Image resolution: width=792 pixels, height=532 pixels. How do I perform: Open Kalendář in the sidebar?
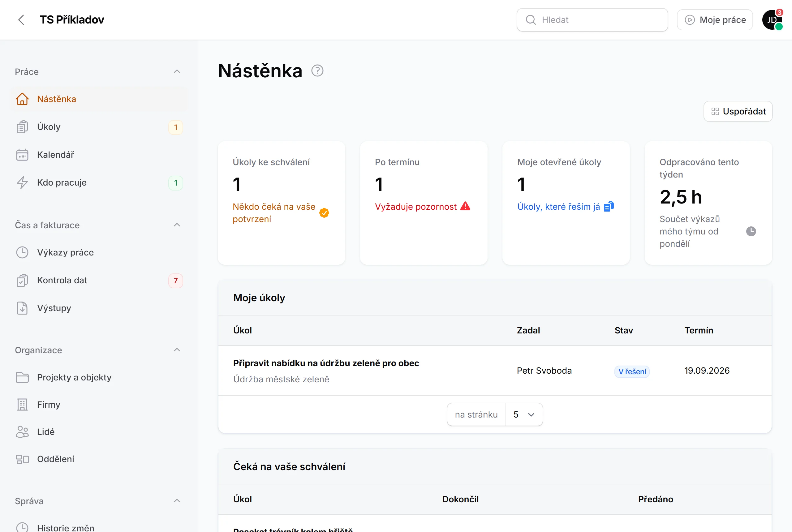pyautogui.click(x=99, y=155)
